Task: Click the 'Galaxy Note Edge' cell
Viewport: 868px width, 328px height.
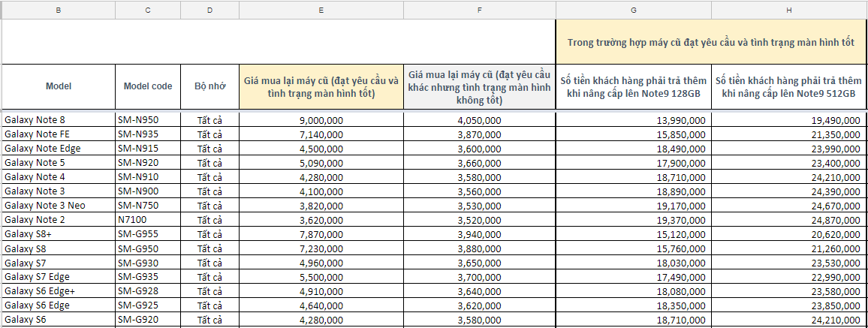Action: click(x=59, y=148)
